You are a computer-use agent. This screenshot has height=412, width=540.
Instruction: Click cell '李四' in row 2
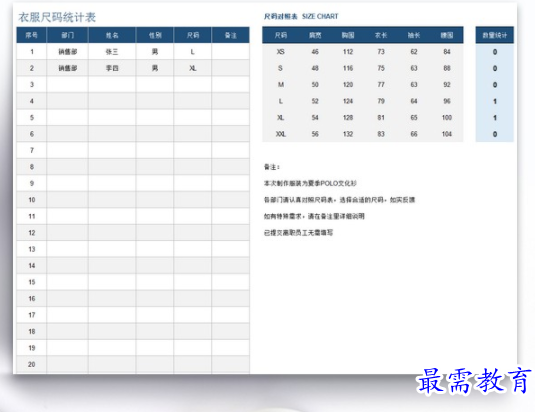pos(112,68)
